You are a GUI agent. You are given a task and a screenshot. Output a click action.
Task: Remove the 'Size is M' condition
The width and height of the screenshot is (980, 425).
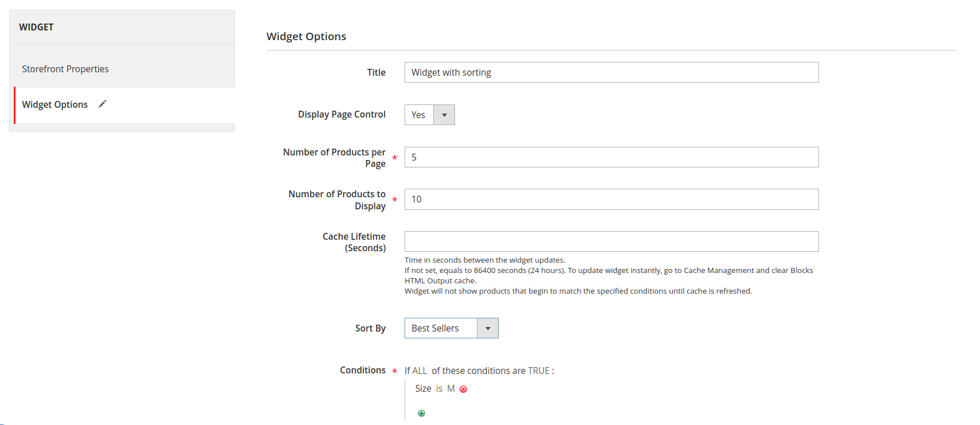tap(464, 389)
